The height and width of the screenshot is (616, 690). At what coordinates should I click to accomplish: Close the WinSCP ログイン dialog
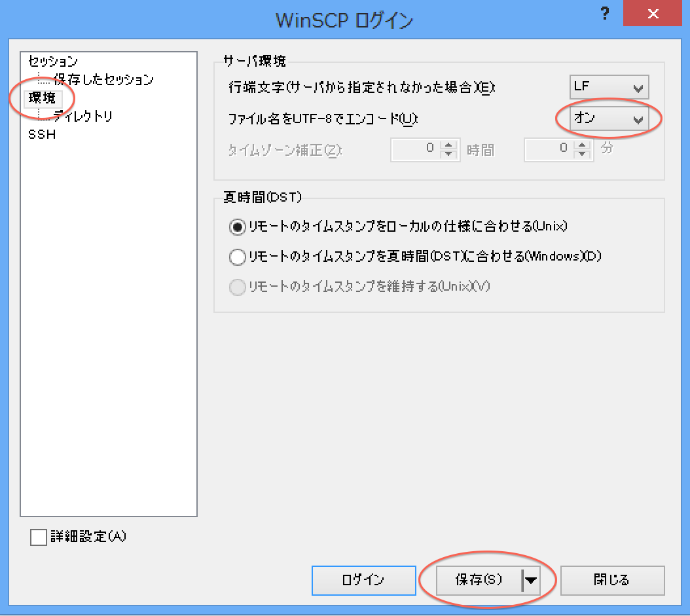(653, 14)
